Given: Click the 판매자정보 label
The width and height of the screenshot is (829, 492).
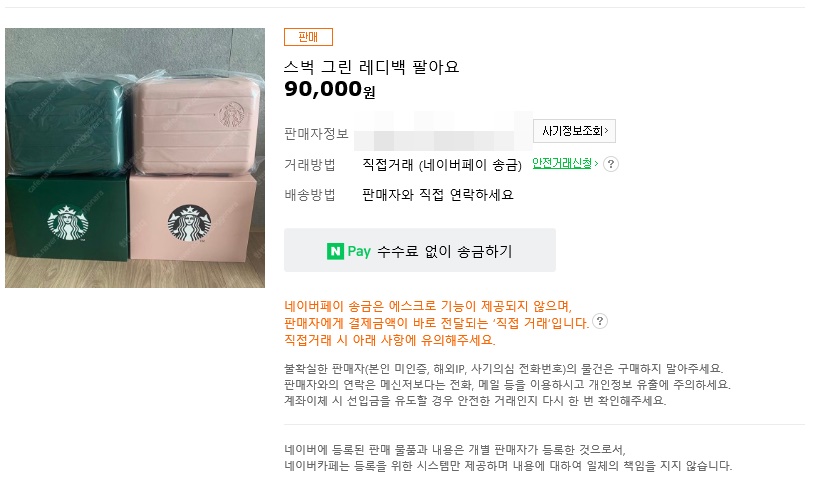Looking at the screenshot, I should pos(316,134).
